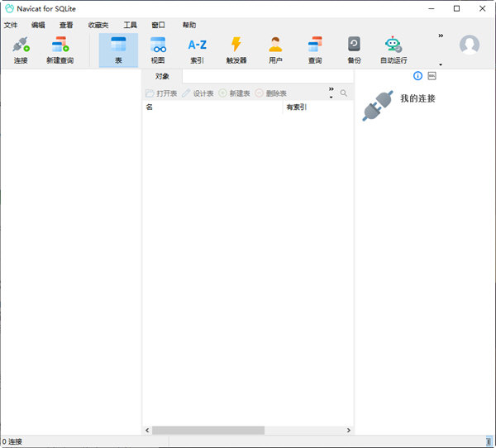The width and height of the screenshot is (496, 448).
Task: Click the 设计表 (Design Table) button
Action: (x=198, y=93)
